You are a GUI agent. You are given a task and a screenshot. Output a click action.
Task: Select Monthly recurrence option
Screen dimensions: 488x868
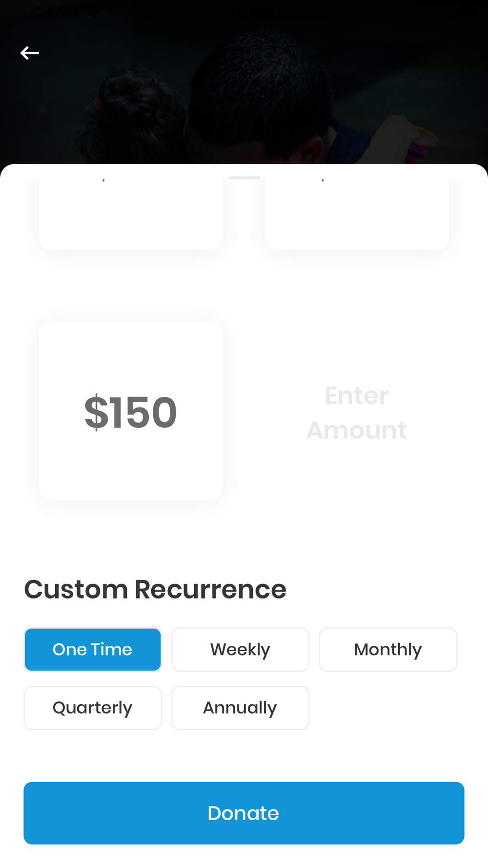388,649
